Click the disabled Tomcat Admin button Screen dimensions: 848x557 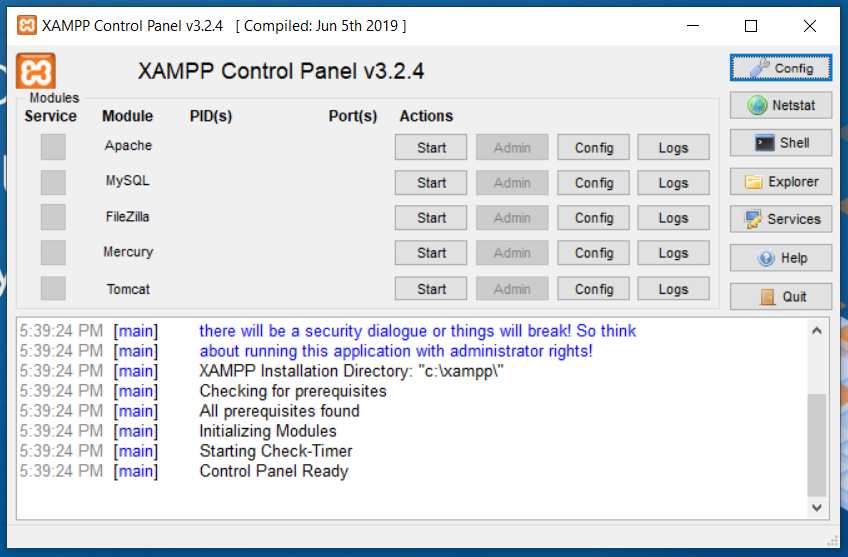(512, 289)
